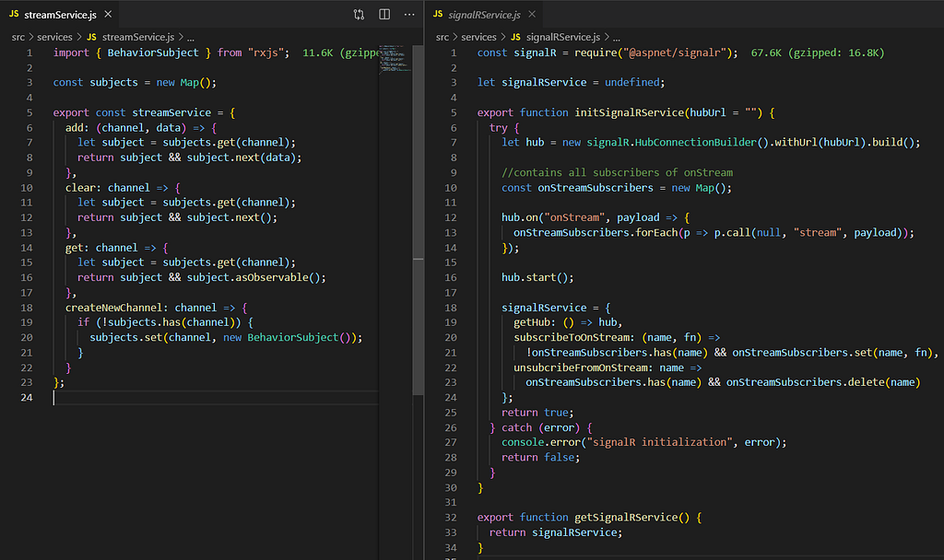Screen dimensions: 944x560
Task: Click line number 18 in signalRService.js
Action: tap(451, 308)
